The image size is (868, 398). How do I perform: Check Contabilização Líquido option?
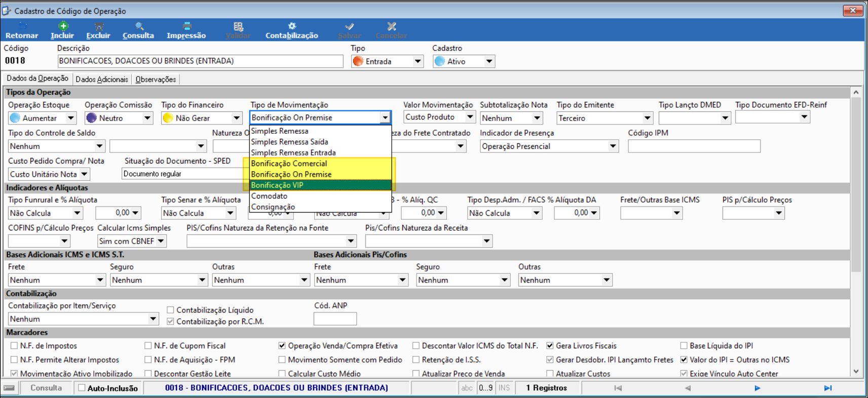pos(170,310)
